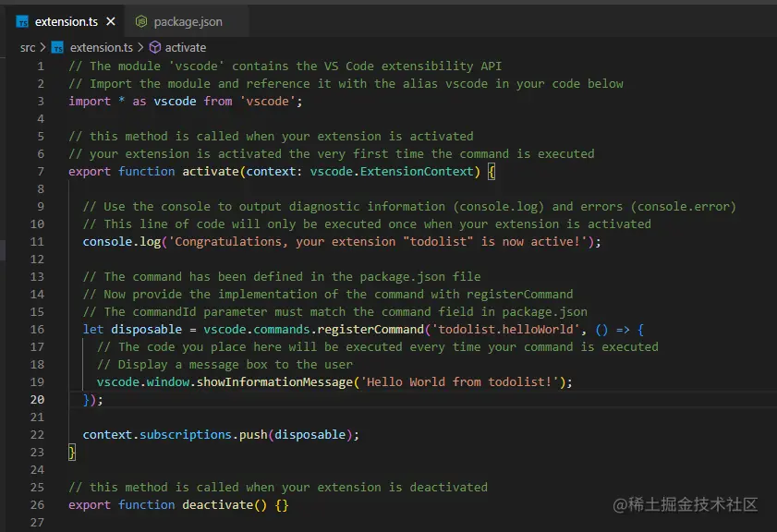Click 'disposable' variable on line 16
The width and height of the screenshot is (777, 532).
point(147,330)
